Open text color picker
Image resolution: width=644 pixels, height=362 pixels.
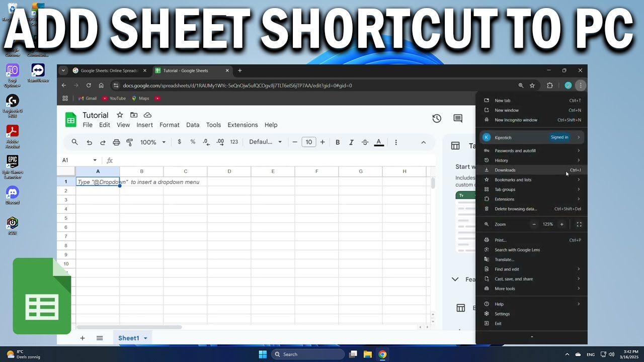pyautogui.click(x=379, y=142)
